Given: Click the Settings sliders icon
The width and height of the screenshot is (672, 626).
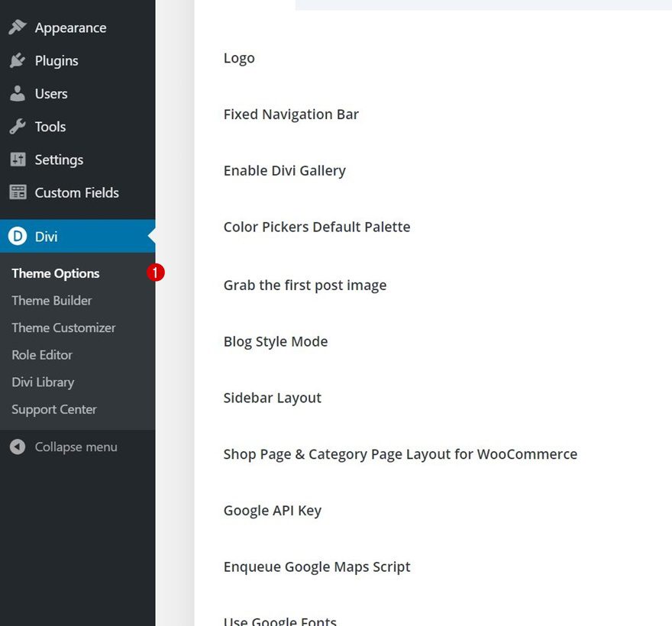Looking at the screenshot, I should (x=18, y=160).
